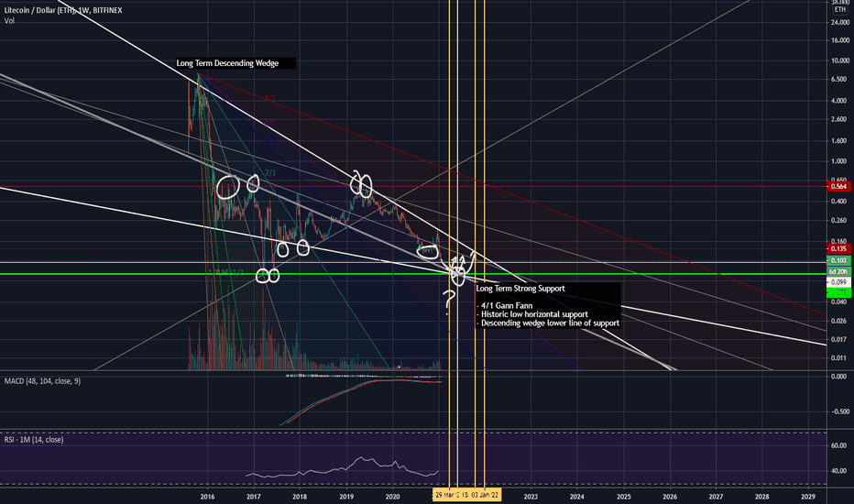Click the 2020 year on the time axis
Viewport: 854px width, 504px height.
tap(393, 497)
